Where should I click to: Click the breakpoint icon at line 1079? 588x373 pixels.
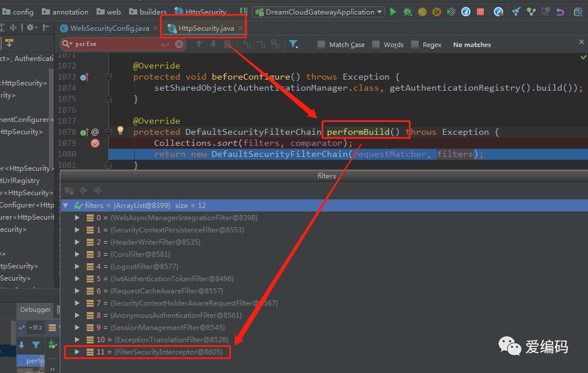pyautogui.click(x=95, y=143)
